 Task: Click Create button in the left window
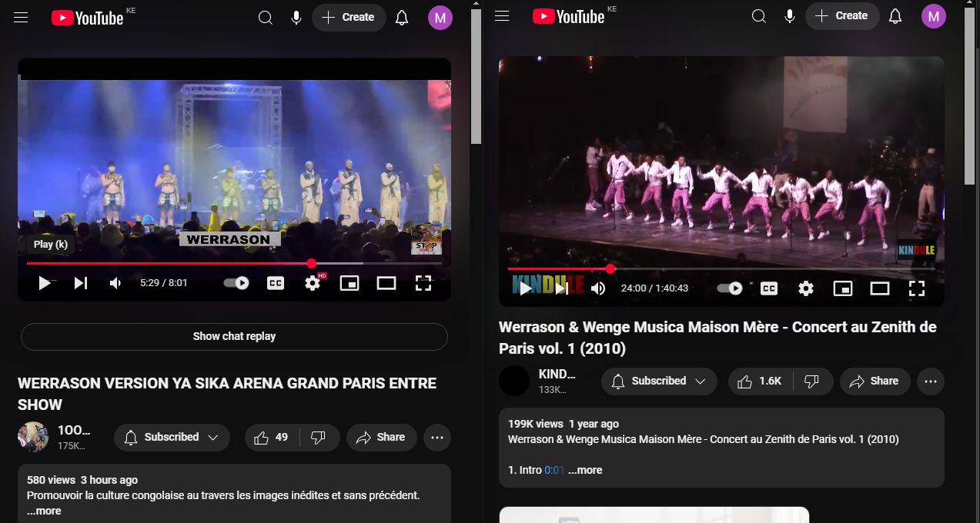349,17
